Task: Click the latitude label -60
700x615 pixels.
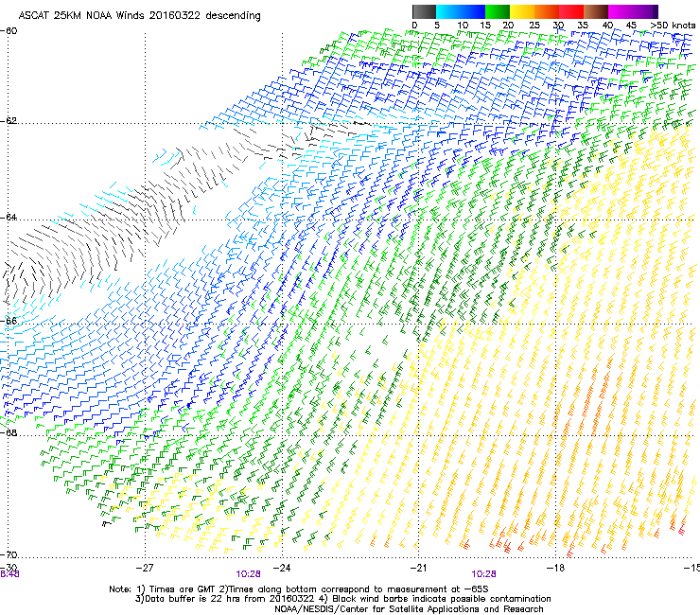Action: (9, 31)
